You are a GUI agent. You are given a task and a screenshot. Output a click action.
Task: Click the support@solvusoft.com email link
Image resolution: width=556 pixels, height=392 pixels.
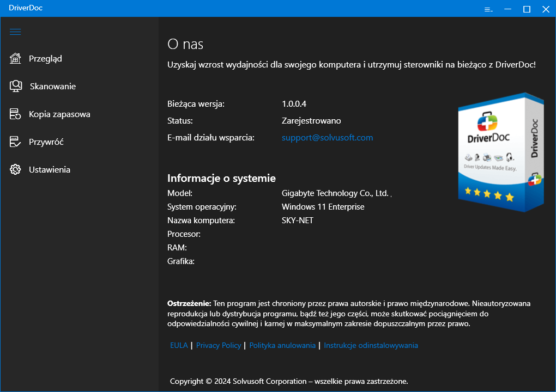point(327,137)
